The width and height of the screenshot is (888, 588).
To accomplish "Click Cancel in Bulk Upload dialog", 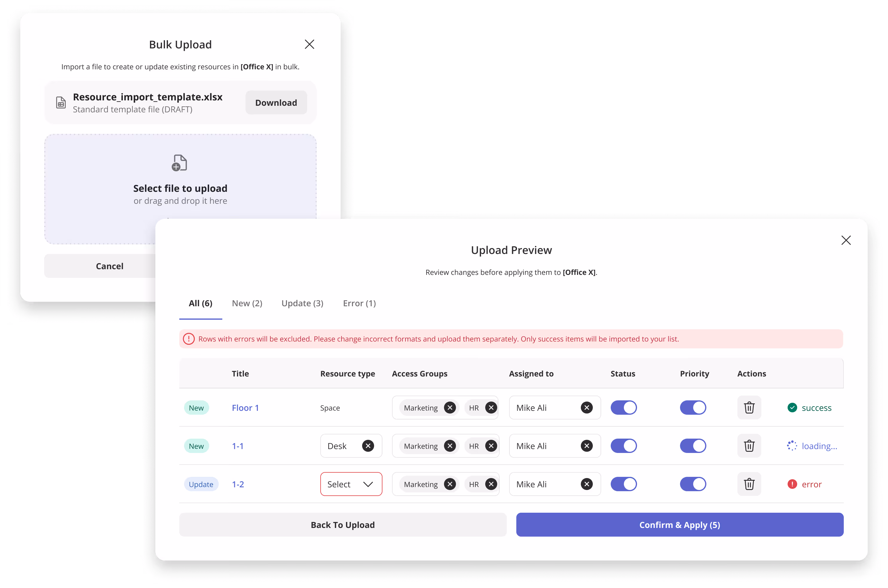I will point(109,266).
